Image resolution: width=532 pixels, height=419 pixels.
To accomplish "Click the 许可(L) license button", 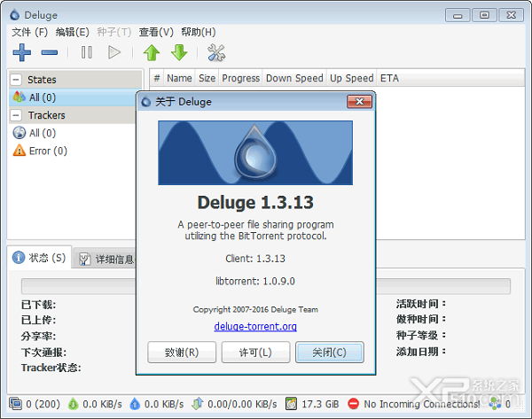I will point(256,353).
